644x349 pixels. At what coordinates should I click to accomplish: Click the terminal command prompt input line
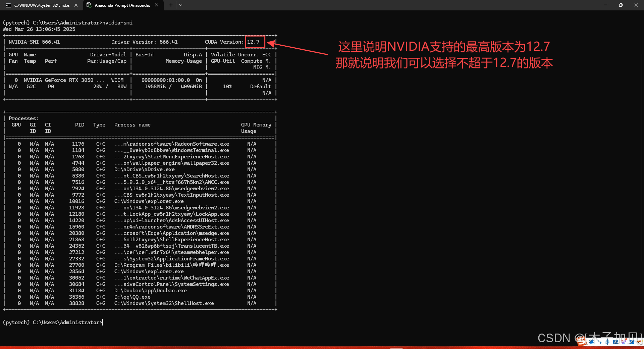click(53, 322)
